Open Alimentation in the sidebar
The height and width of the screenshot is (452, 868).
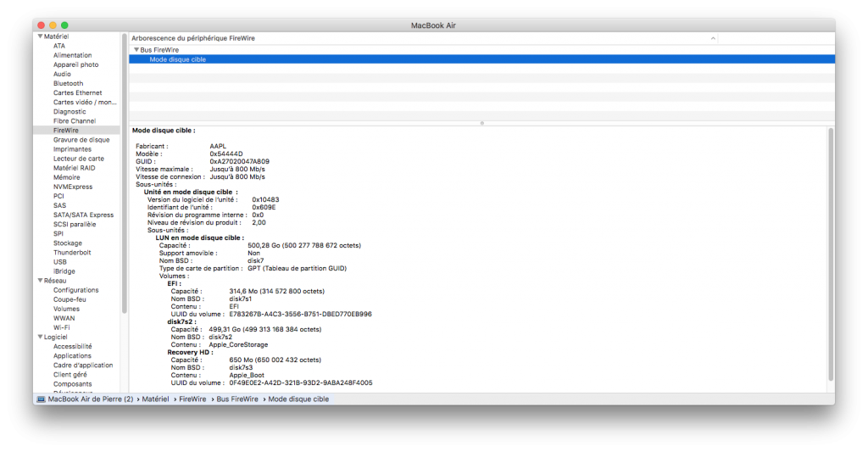(73, 55)
